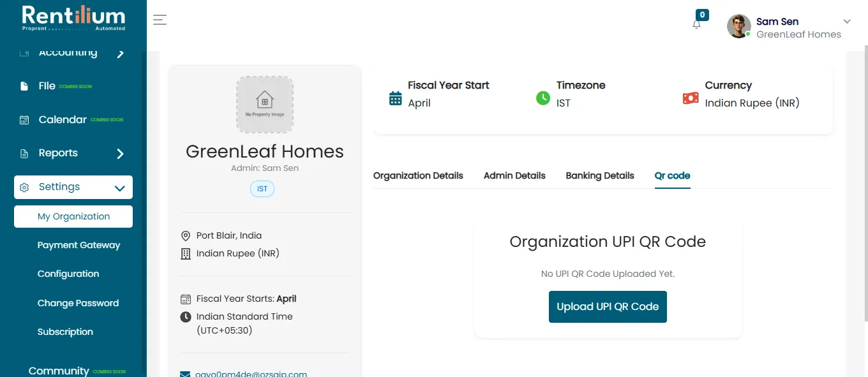Viewport: 868px width, 377px height.
Task: Click the IST timezone badge
Action: pyautogui.click(x=262, y=189)
